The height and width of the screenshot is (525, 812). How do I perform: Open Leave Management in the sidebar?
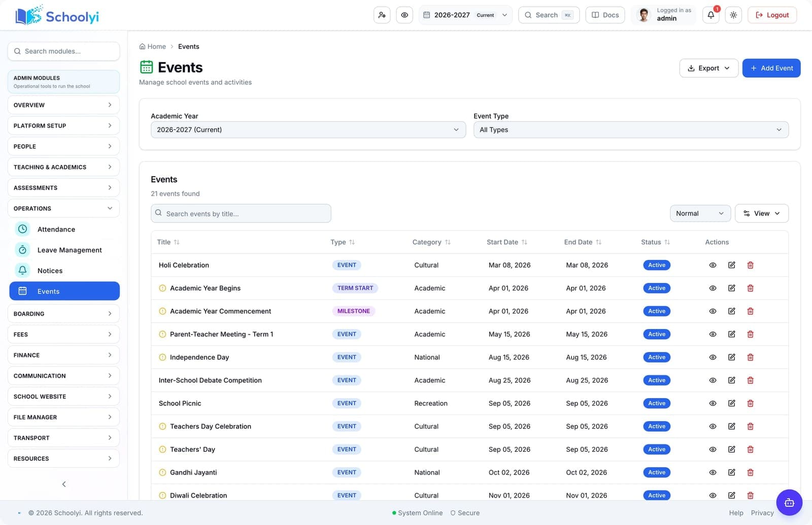click(x=64, y=250)
